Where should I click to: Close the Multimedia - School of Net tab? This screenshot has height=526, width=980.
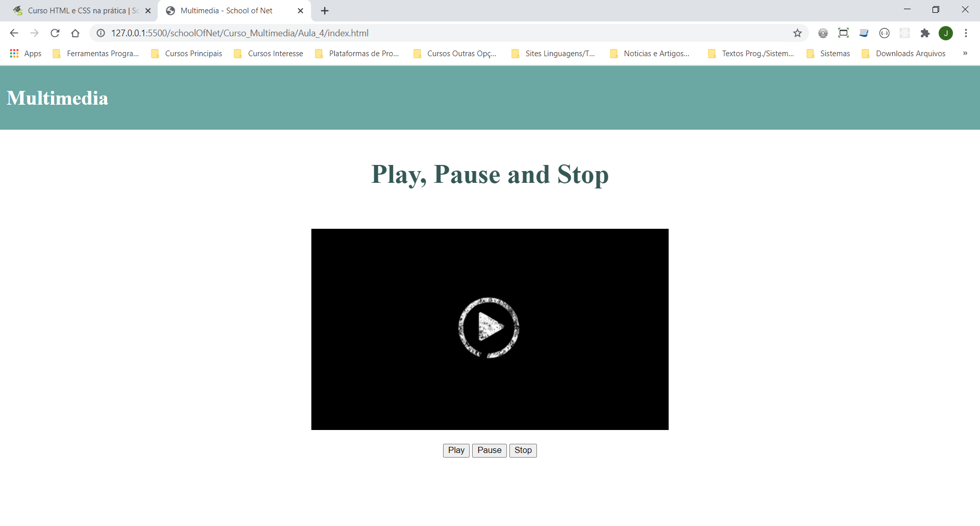coord(301,11)
